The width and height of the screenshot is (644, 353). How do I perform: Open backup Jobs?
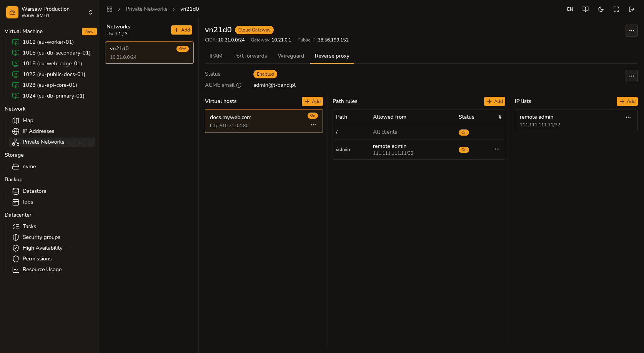(52, 202)
